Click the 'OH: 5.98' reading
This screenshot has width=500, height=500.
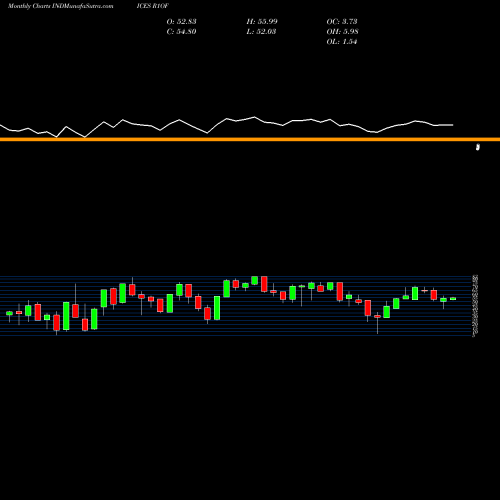click(x=342, y=32)
